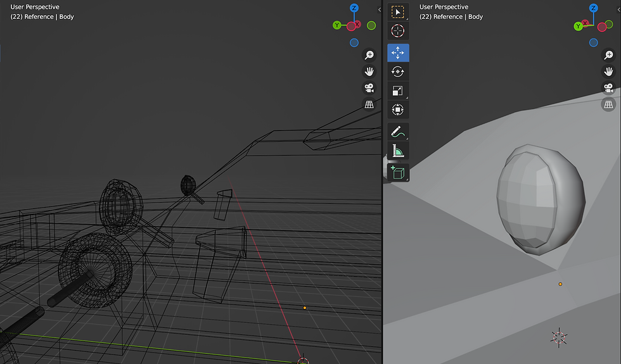Click '(22) Reference | Body' in left viewport
Viewport: 621px width, 364px height.
(x=42, y=16)
